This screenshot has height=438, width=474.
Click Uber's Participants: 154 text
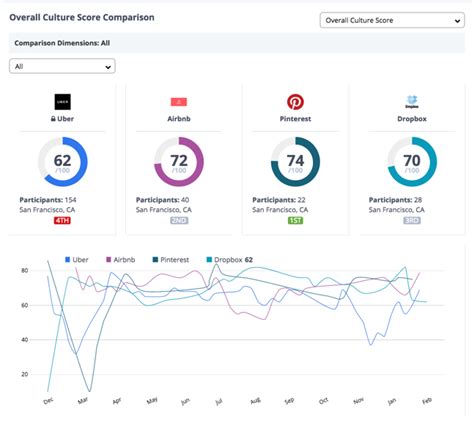[48, 200]
